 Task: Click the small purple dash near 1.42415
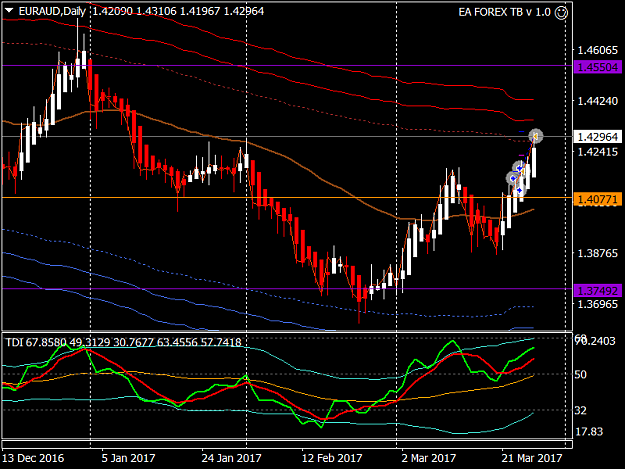click(521, 155)
